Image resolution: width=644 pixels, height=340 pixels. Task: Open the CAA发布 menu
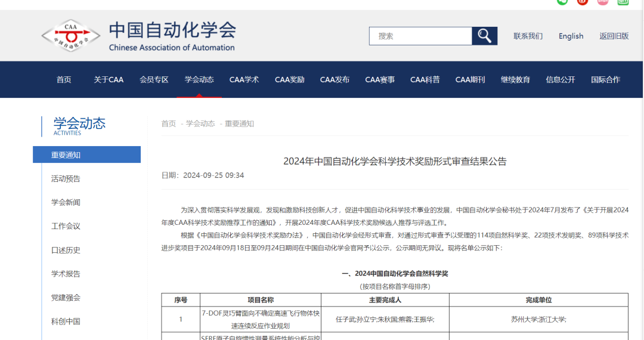335,80
